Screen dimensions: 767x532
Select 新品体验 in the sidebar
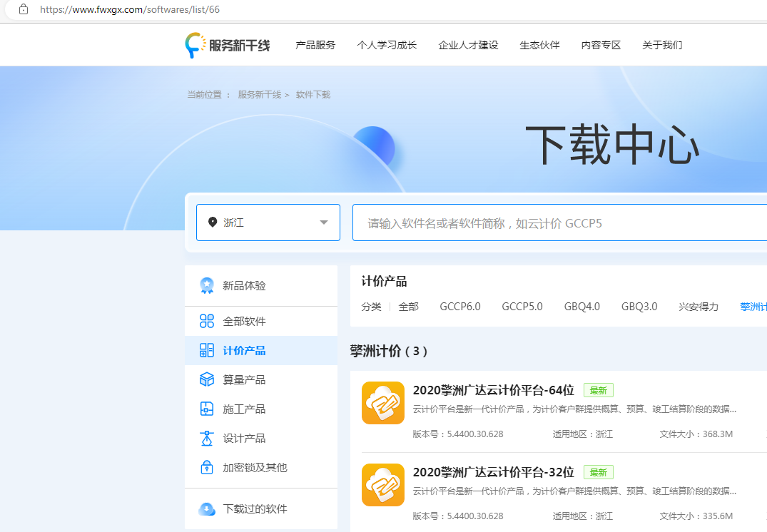[x=261, y=285]
